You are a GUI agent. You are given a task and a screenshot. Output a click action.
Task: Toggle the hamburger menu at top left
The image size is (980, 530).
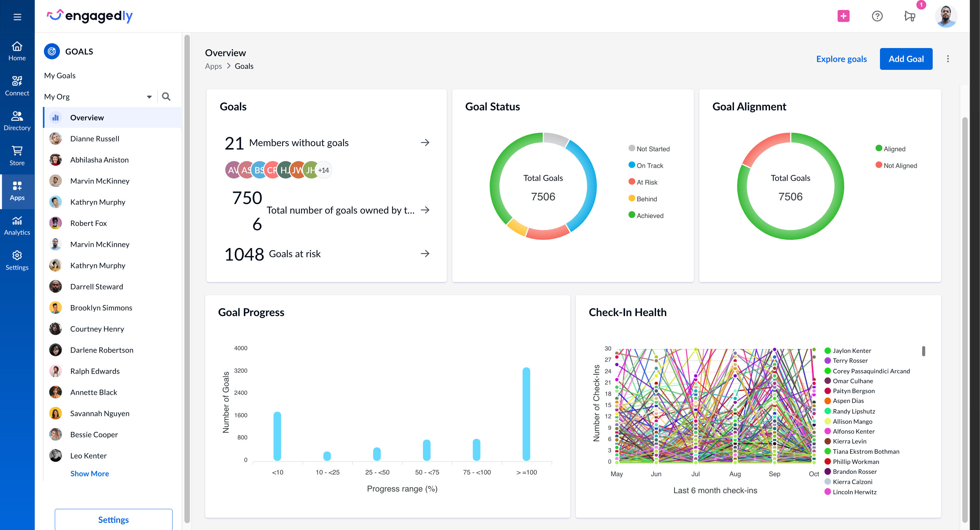point(17,17)
